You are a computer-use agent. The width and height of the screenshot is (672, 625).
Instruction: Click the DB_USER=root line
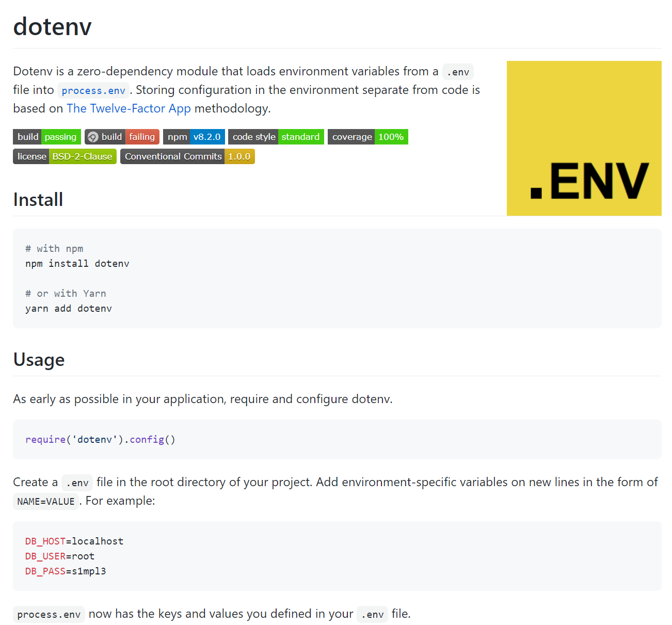point(60,556)
